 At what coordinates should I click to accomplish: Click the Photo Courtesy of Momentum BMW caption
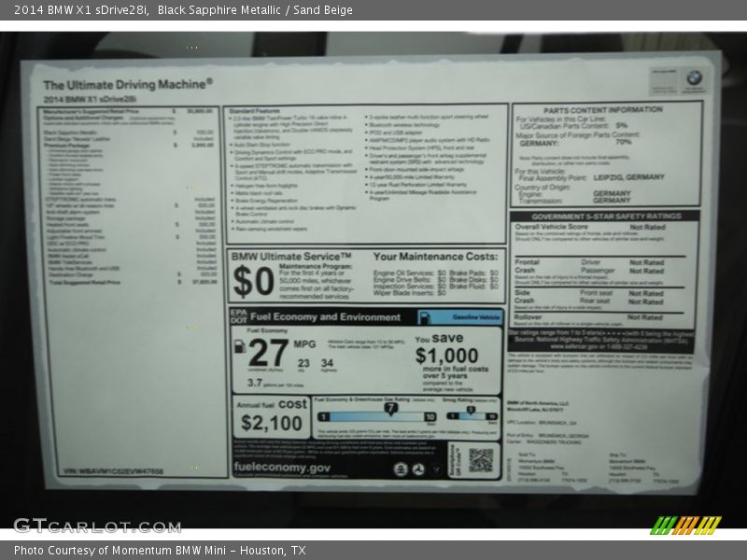pos(159,551)
